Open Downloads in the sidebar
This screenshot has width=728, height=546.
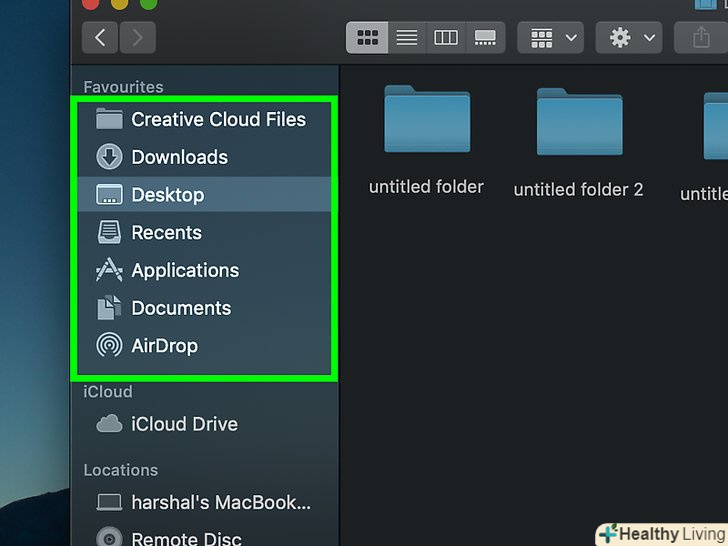click(x=204, y=157)
